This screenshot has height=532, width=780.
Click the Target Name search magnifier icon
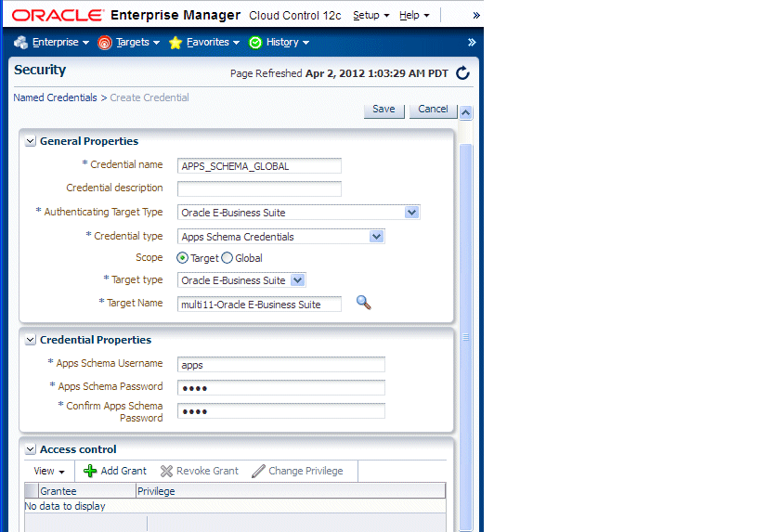click(364, 303)
